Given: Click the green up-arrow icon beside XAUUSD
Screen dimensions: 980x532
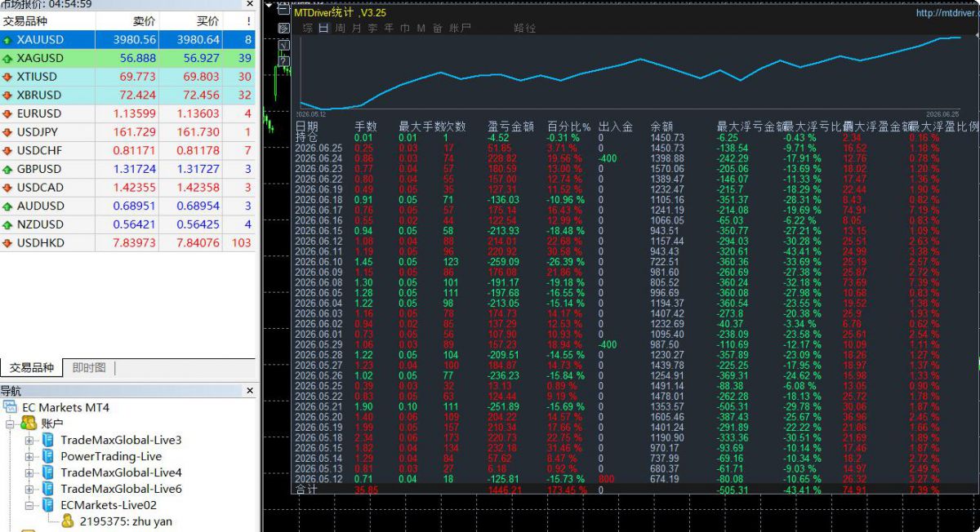Looking at the screenshot, I should pyautogui.click(x=7, y=40).
